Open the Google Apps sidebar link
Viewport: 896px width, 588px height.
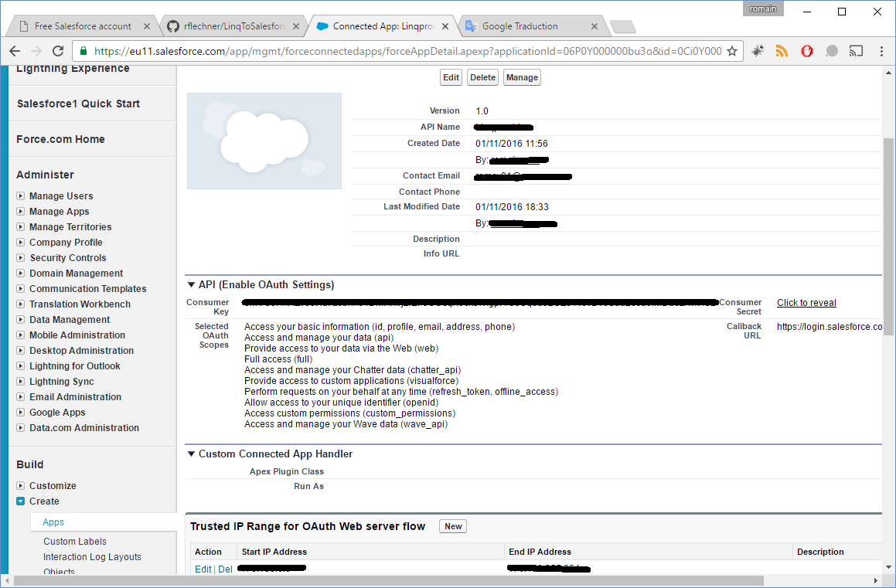click(57, 412)
